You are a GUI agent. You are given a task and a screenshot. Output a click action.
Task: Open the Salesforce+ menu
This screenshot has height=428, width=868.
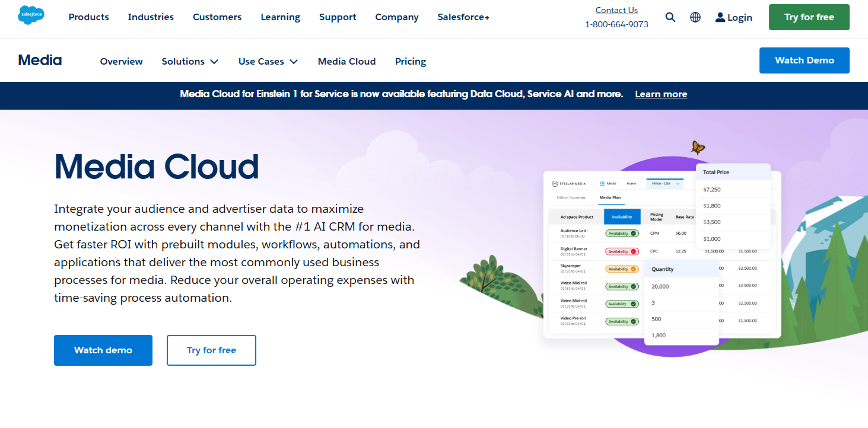(x=463, y=17)
